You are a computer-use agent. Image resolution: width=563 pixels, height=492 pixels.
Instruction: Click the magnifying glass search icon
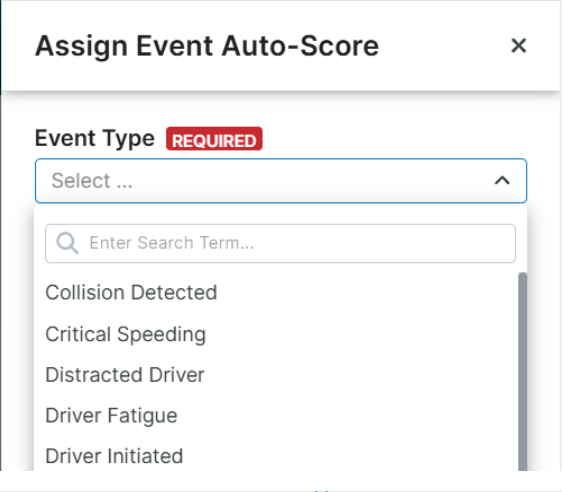point(67,243)
